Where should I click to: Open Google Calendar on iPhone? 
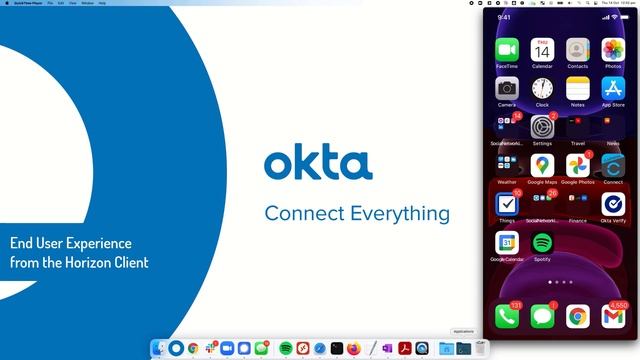coord(507,243)
